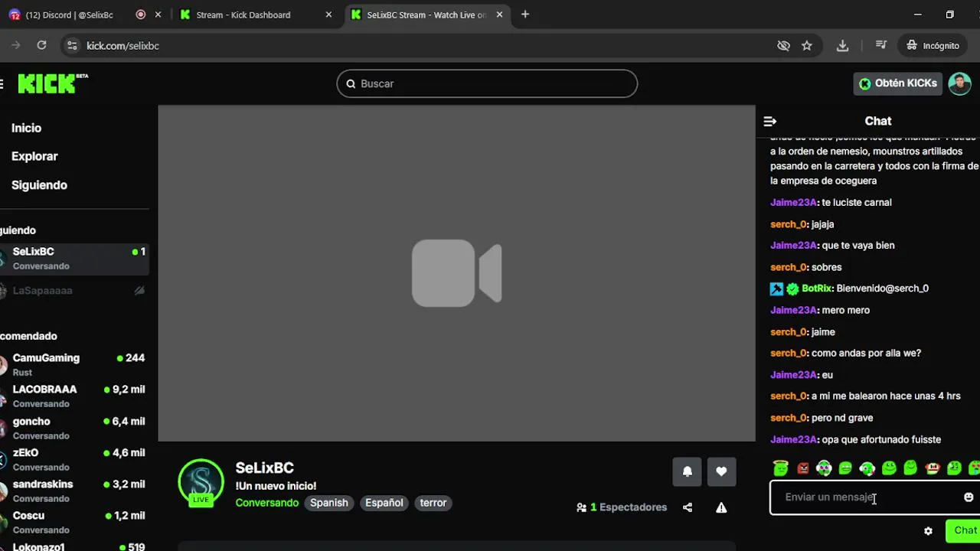Open SeLixBC in followed channels
This screenshot has width=980, height=551.
(74, 259)
